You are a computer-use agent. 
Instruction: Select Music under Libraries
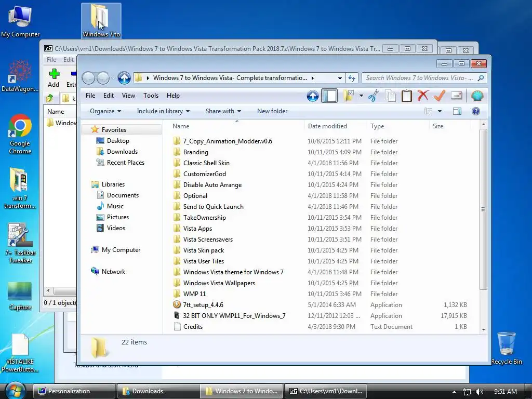tap(115, 206)
